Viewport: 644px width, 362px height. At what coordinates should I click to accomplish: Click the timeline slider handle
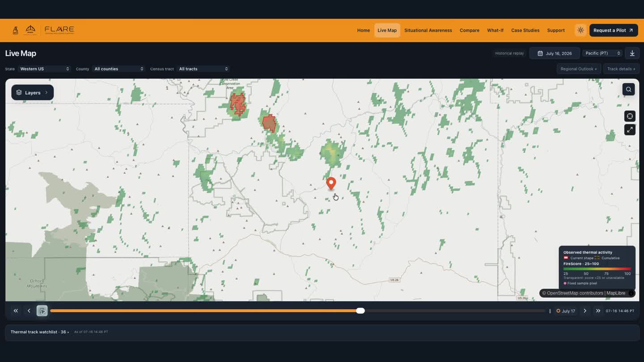point(360,311)
